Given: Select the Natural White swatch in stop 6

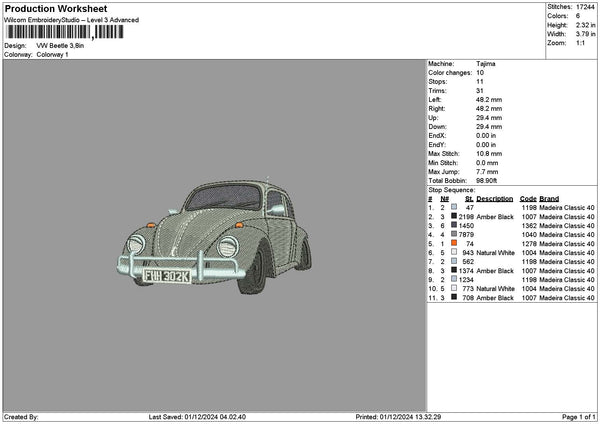Looking at the screenshot, I should point(454,252).
